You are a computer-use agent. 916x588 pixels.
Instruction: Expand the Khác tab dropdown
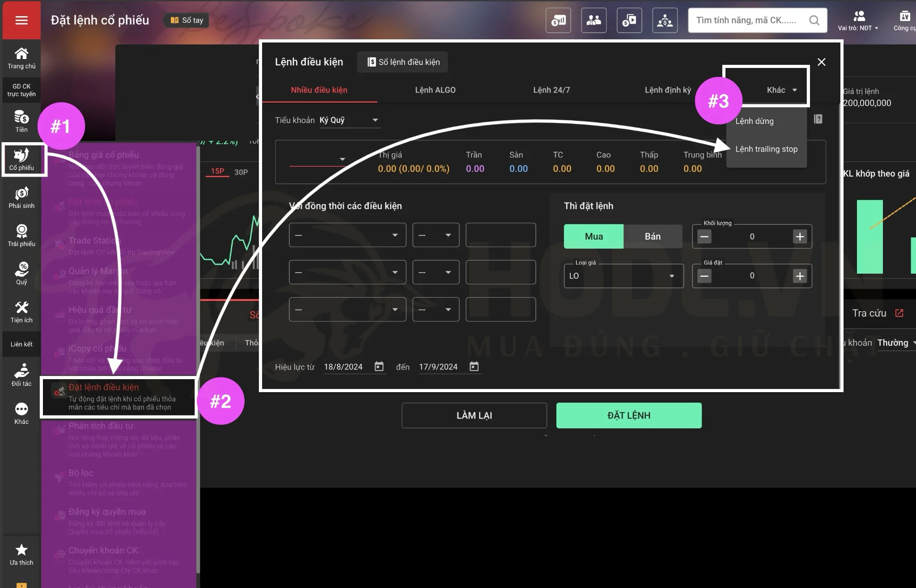click(781, 90)
